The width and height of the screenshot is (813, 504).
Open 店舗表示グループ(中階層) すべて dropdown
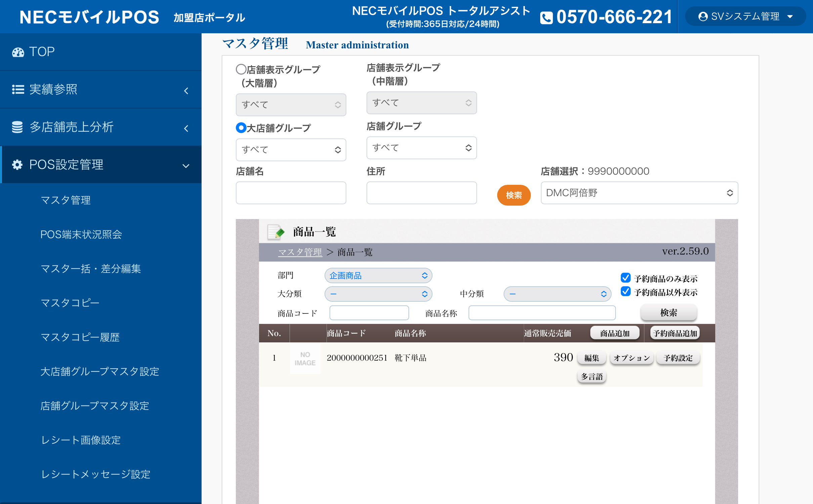coord(422,103)
